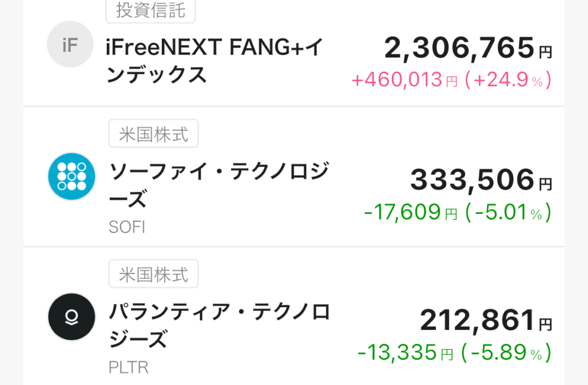Select the SOFI ticker symbol

tap(127, 227)
